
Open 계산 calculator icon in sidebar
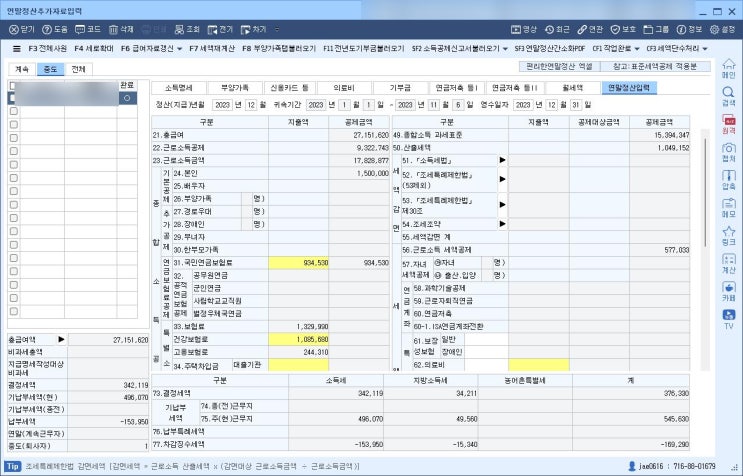point(728,263)
